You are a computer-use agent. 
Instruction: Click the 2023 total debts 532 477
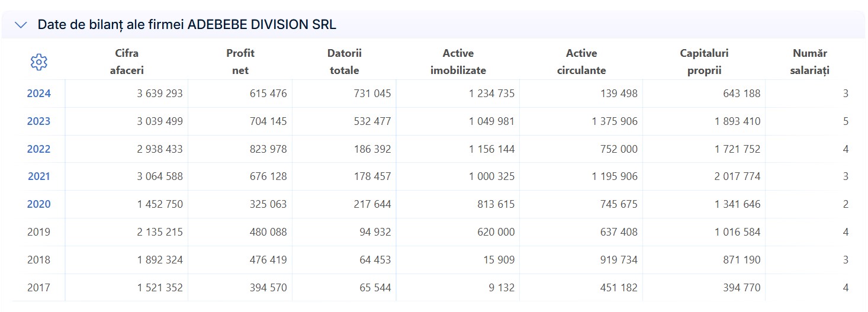[372, 121]
